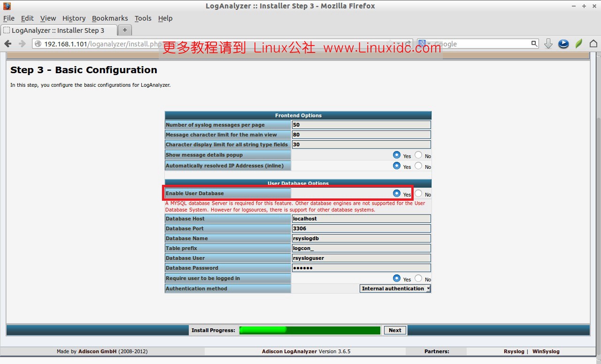
Task: Click the blue globe status icon in toolbar
Action: click(563, 44)
